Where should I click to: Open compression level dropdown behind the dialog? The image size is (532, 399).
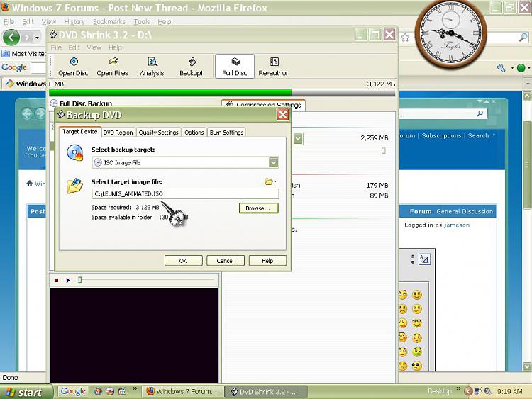(x=297, y=139)
